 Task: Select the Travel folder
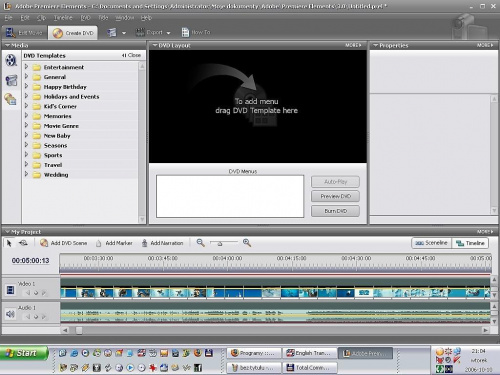[x=53, y=165]
